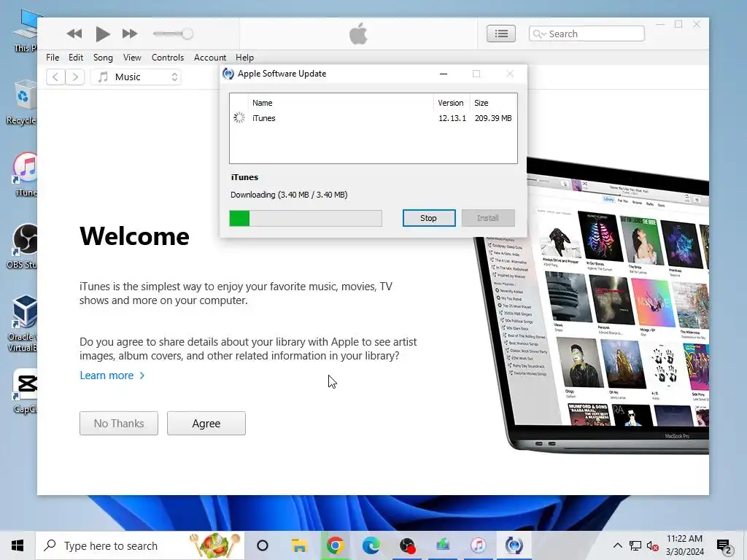Viewport: 747px width, 560px height.
Task: Minimize the iTunes window
Action: 660,24
